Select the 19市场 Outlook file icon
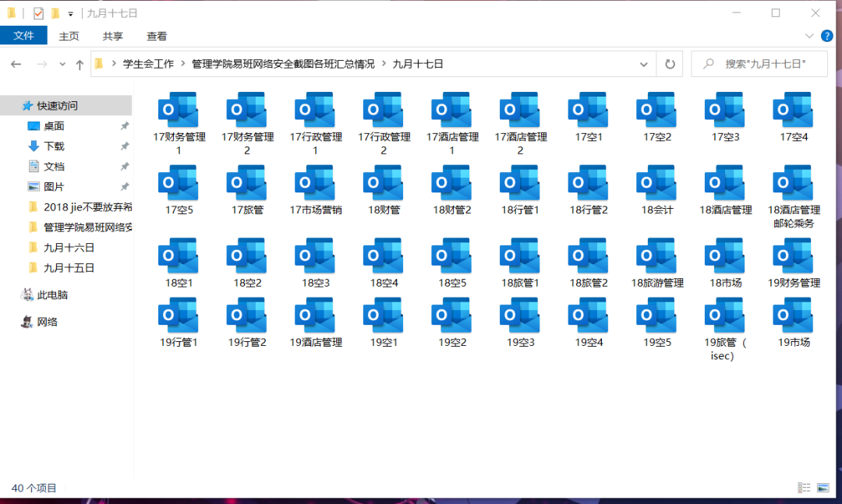 [793, 315]
